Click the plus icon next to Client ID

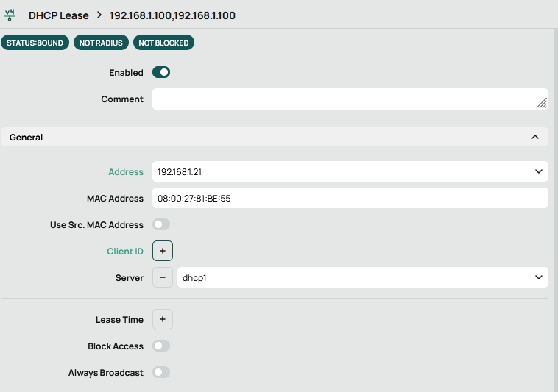[x=163, y=251]
